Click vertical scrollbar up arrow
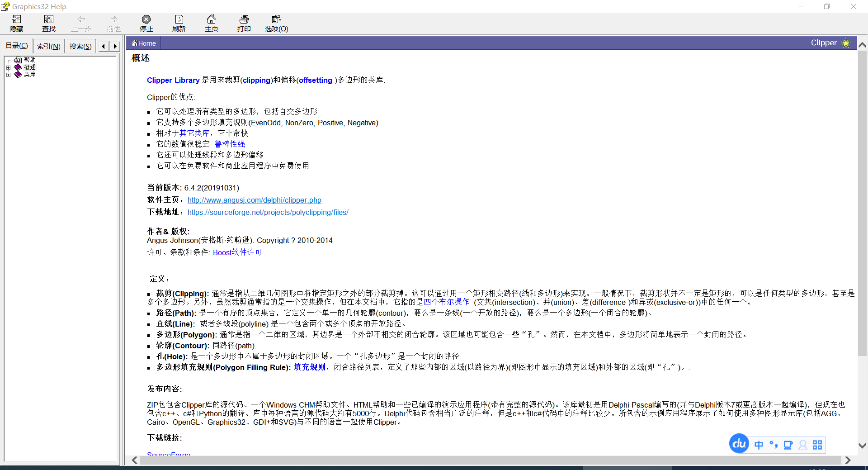This screenshot has width=868, height=470. [x=862, y=45]
